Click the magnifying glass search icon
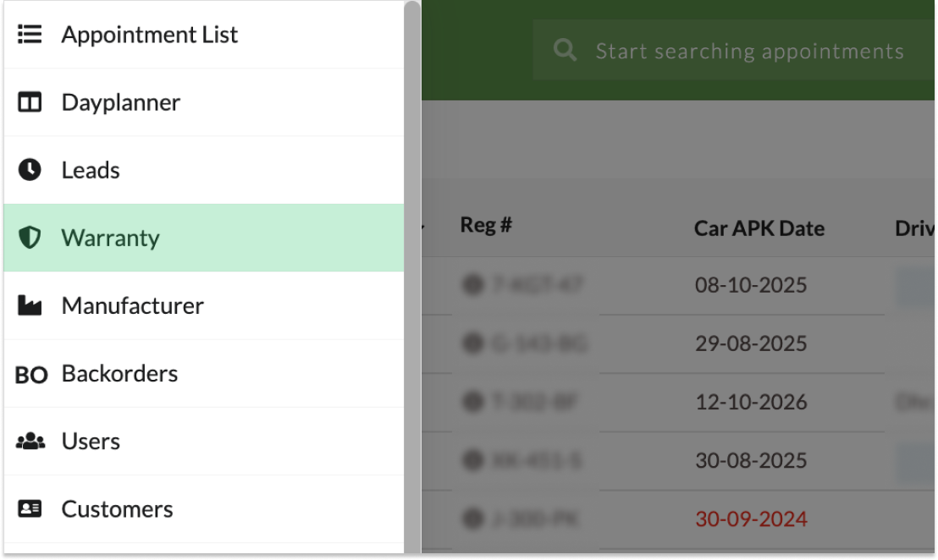The image size is (938, 560). [x=565, y=51]
